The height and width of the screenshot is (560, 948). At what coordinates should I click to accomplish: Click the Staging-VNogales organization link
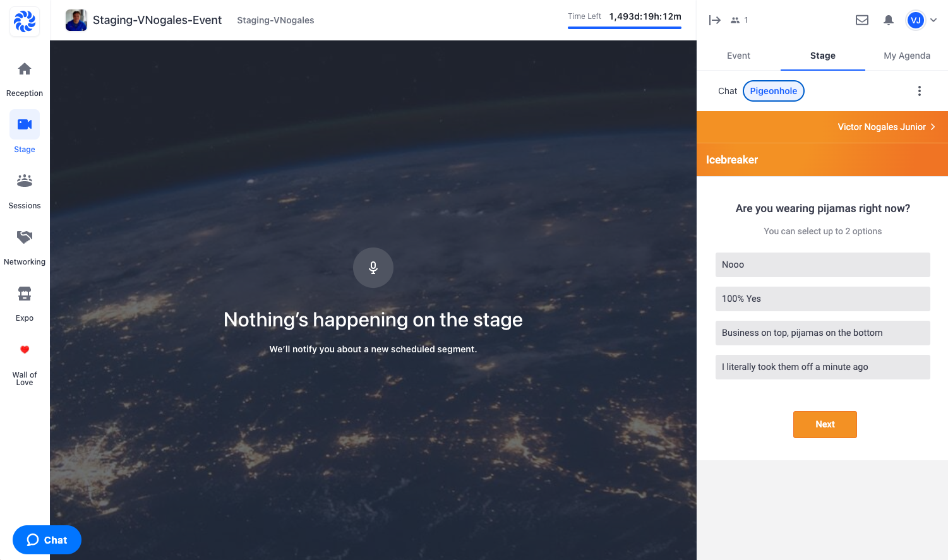(275, 20)
